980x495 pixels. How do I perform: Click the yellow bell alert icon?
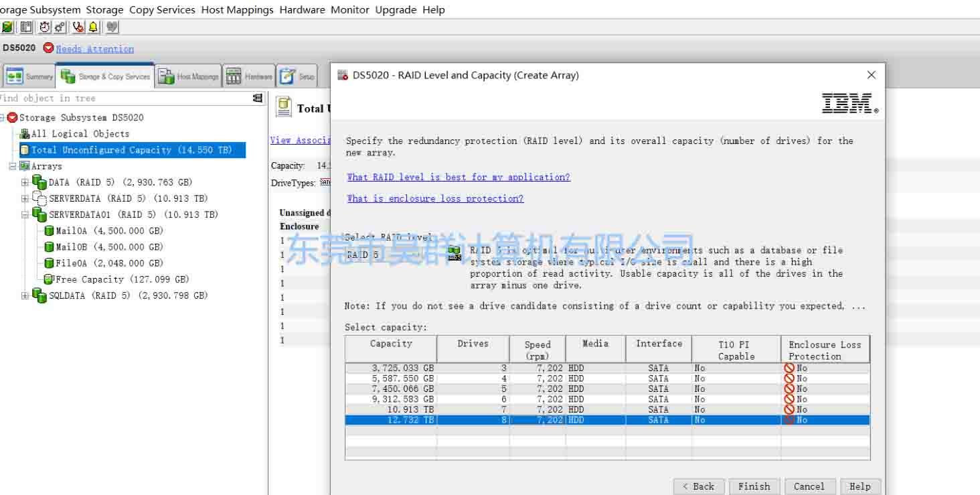(93, 27)
